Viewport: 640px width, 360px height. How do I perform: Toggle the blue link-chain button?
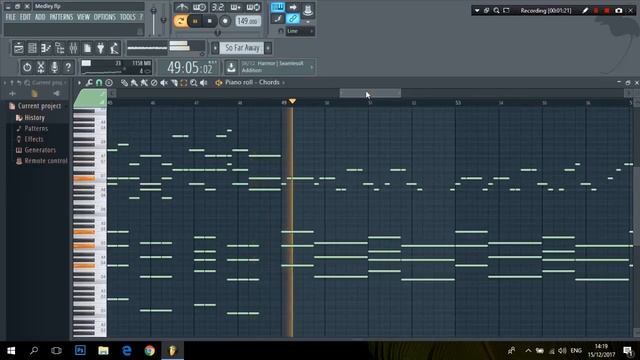click(293, 18)
